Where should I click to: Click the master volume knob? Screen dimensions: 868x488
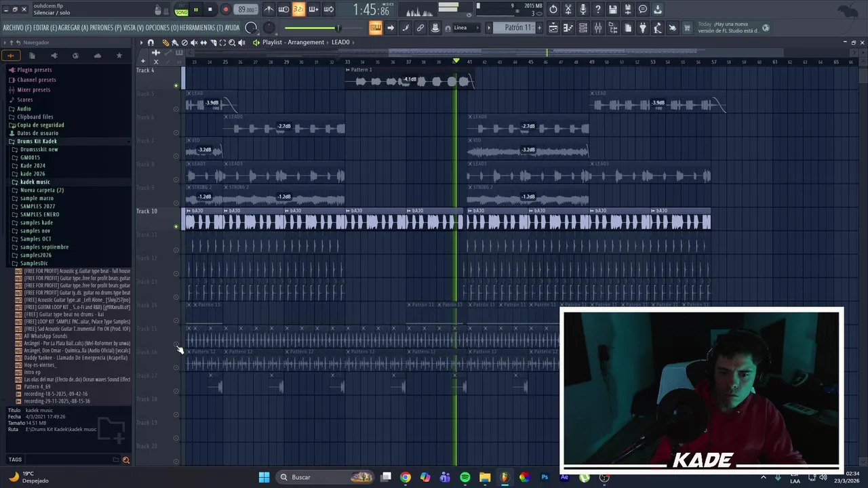(251, 28)
